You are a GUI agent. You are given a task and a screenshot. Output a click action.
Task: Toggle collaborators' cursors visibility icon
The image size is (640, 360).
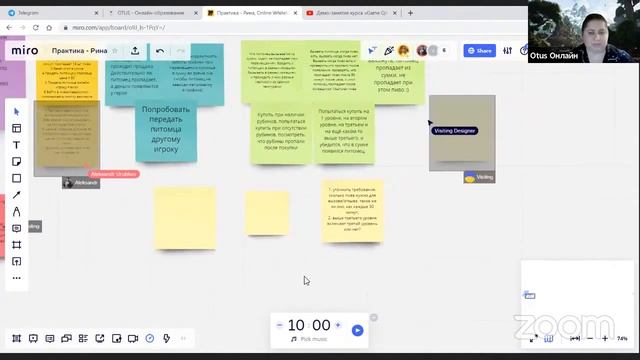[x=372, y=51]
